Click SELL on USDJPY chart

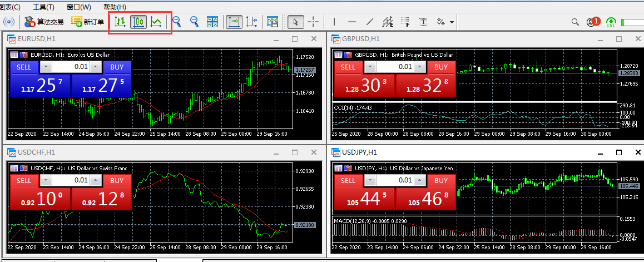tap(348, 180)
